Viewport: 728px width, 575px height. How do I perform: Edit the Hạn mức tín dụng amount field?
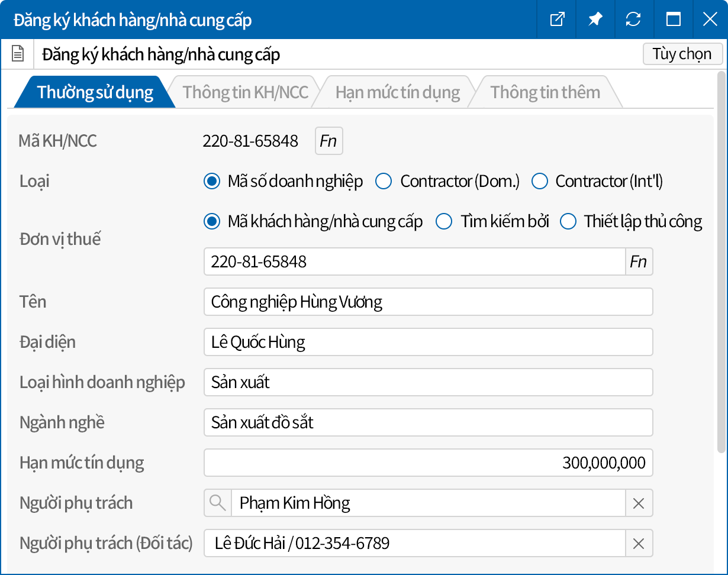point(428,463)
